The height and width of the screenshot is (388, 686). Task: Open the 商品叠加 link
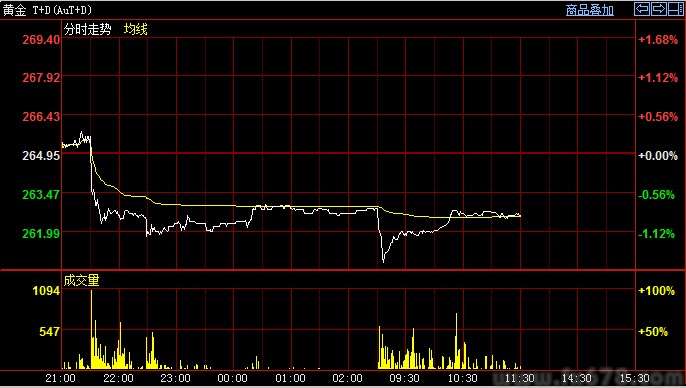pyautogui.click(x=589, y=10)
